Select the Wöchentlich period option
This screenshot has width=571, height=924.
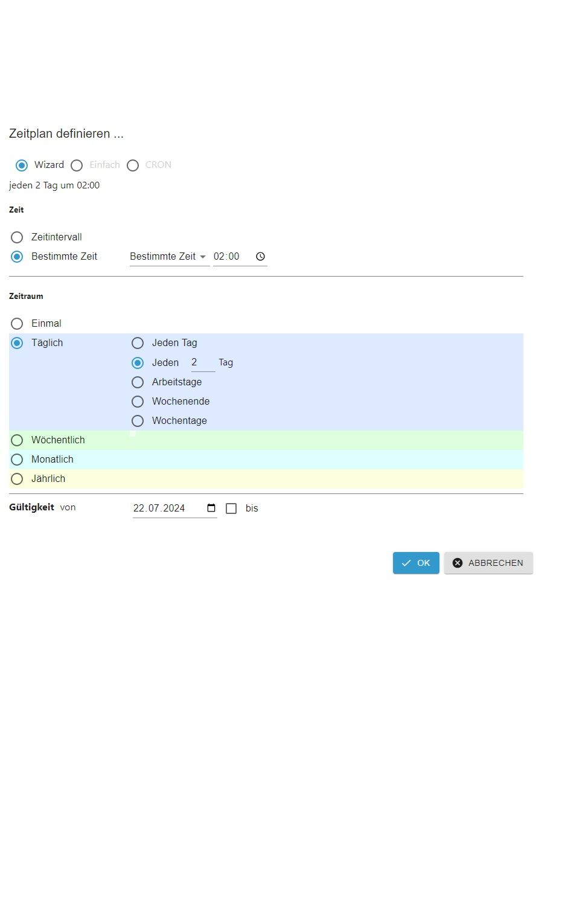[17, 440]
